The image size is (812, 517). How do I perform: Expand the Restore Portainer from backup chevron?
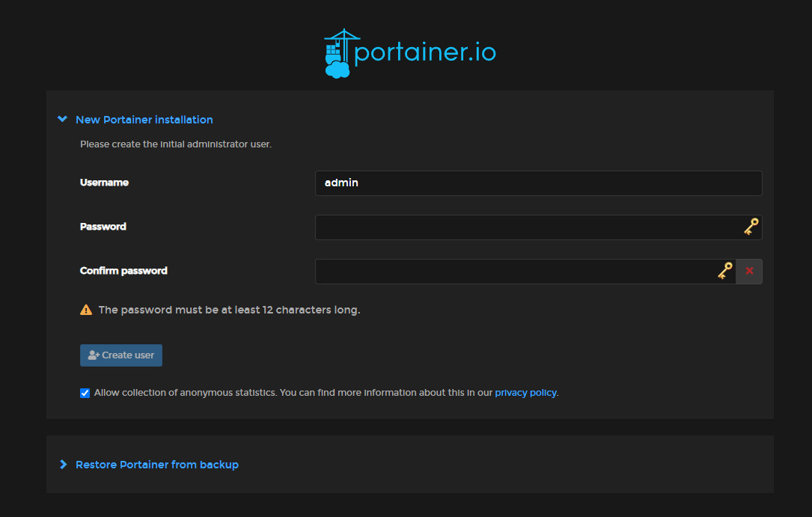(x=63, y=465)
